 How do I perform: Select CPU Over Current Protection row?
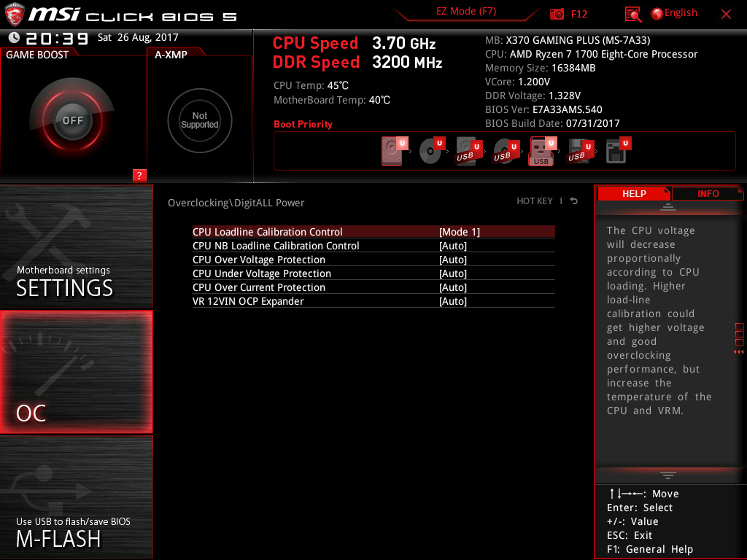click(x=373, y=287)
